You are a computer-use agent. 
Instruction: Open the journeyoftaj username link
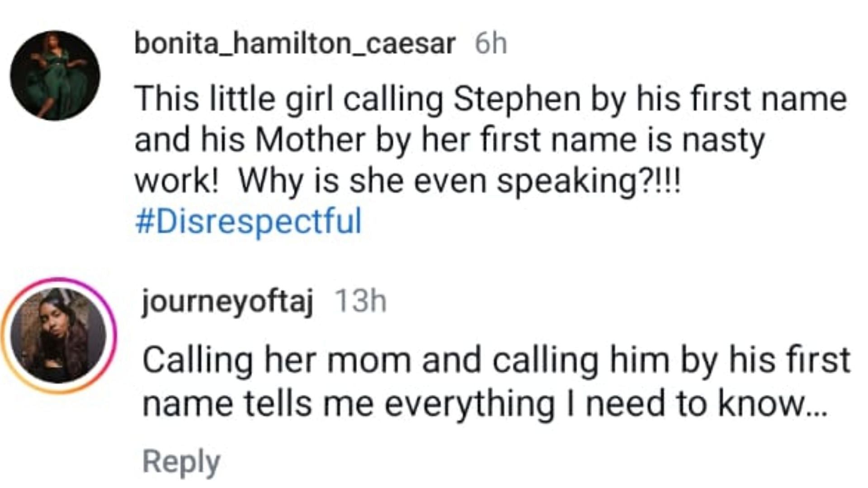click(x=227, y=301)
